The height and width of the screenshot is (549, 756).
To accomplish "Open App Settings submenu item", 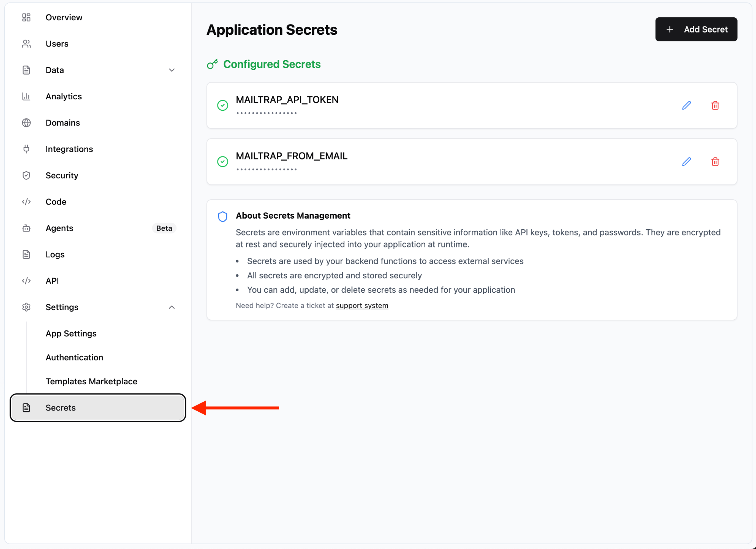I will click(x=71, y=333).
